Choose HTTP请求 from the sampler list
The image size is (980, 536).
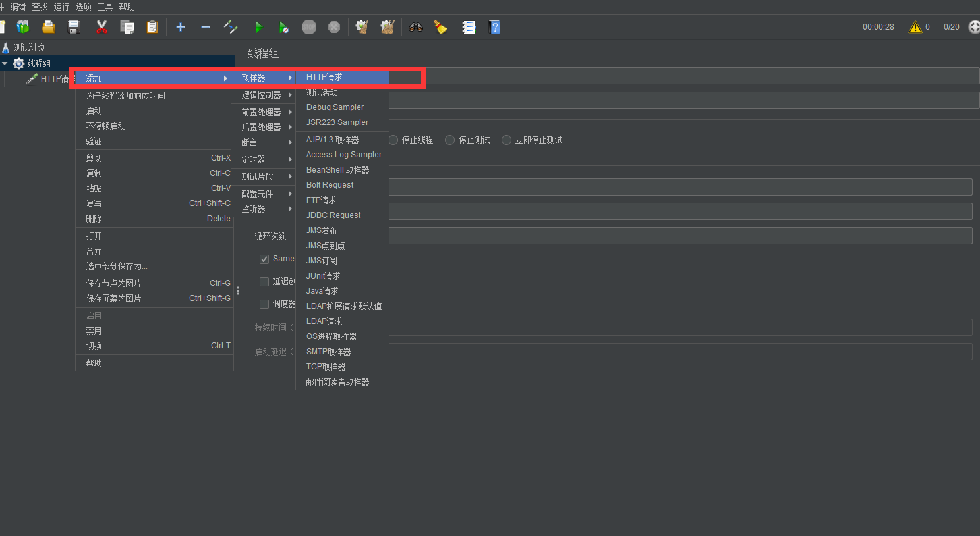(343, 77)
